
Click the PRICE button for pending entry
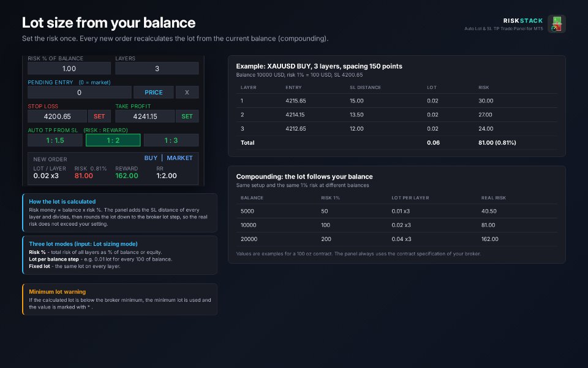154,93
